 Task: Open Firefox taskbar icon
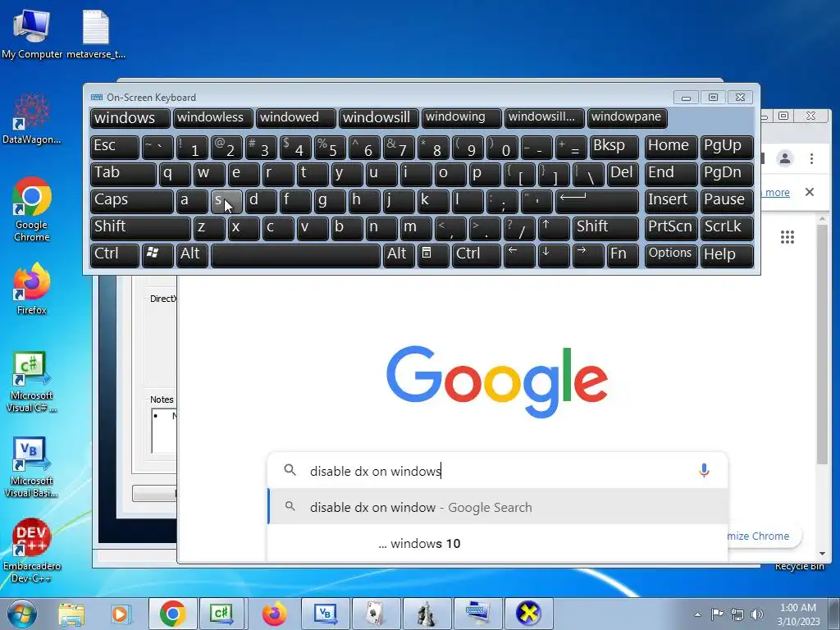[274, 614]
